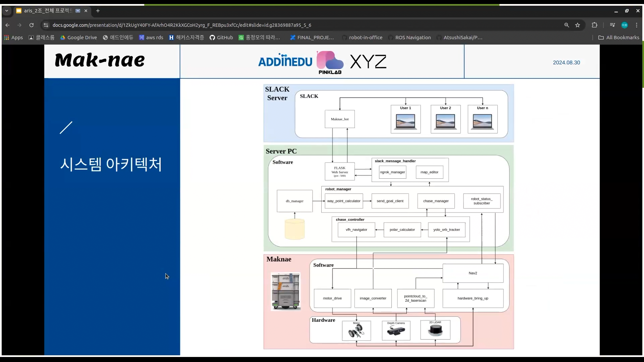Screen dimensions: 644x362
Task: Reload the current page
Action: click(32, 25)
